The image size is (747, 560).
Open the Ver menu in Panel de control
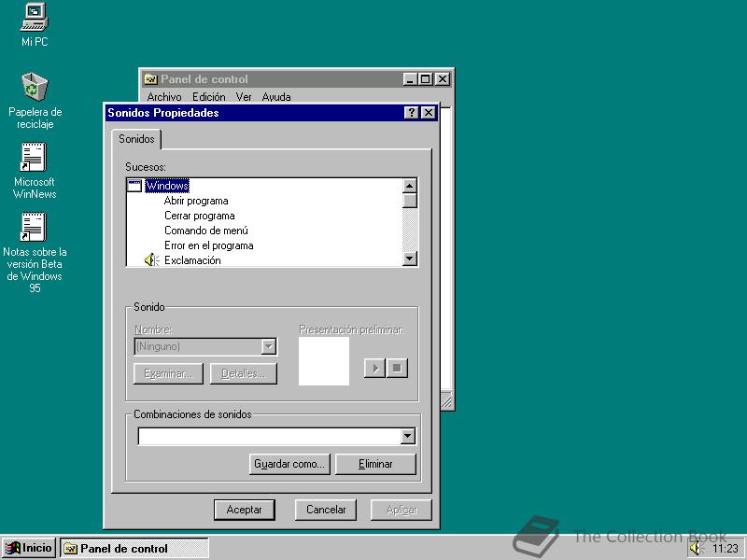[x=244, y=97]
